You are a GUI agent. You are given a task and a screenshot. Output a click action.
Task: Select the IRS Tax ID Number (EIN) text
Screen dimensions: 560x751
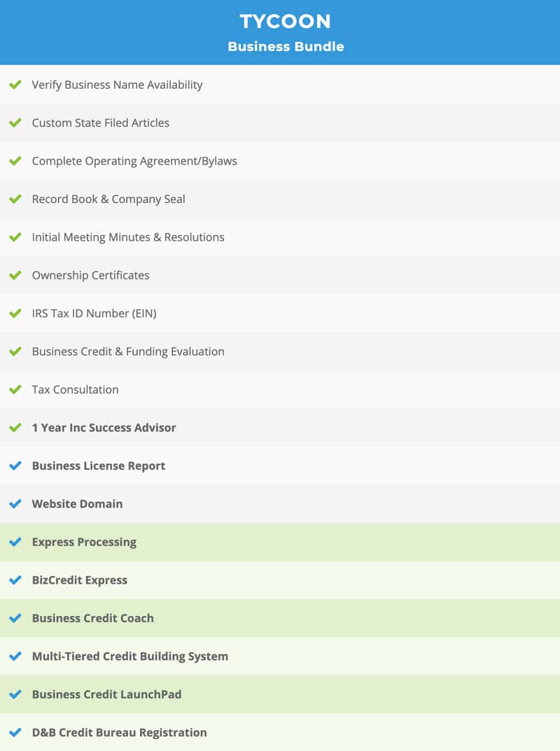[94, 314]
